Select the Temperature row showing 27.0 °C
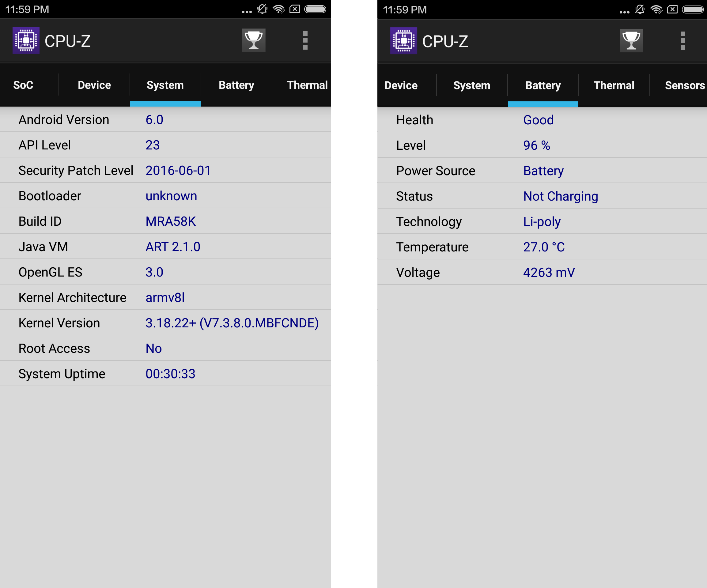The width and height of the screenshot is (707, 588). 542,247
